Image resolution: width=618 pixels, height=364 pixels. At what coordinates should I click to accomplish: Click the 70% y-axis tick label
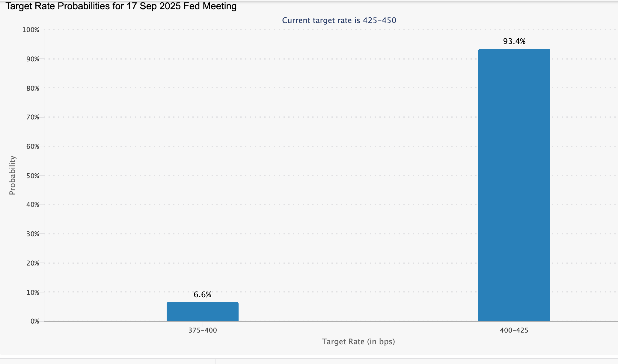(33, 117)
